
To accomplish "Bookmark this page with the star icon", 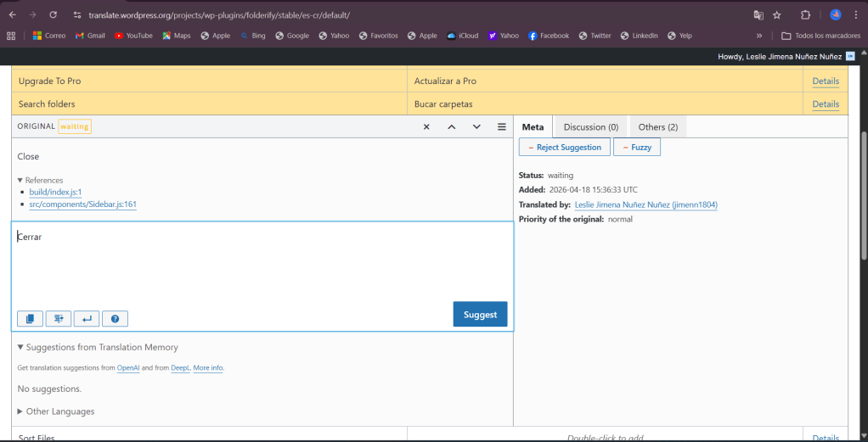I will click(x=776, y=15).
